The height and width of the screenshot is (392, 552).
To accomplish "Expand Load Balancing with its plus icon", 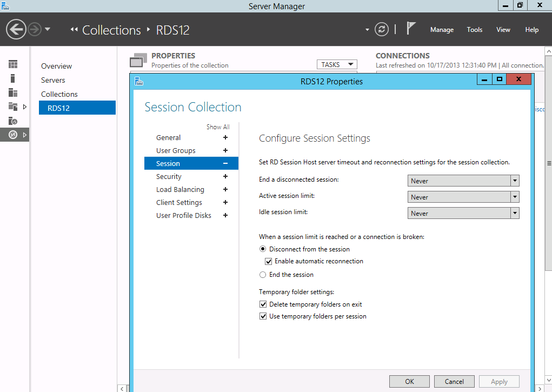I will [225, 189].
